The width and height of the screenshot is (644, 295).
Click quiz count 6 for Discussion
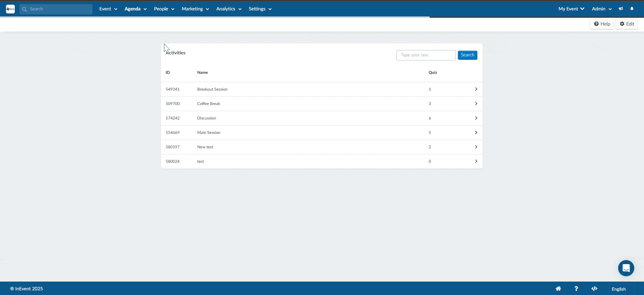(x=430, y=118)
